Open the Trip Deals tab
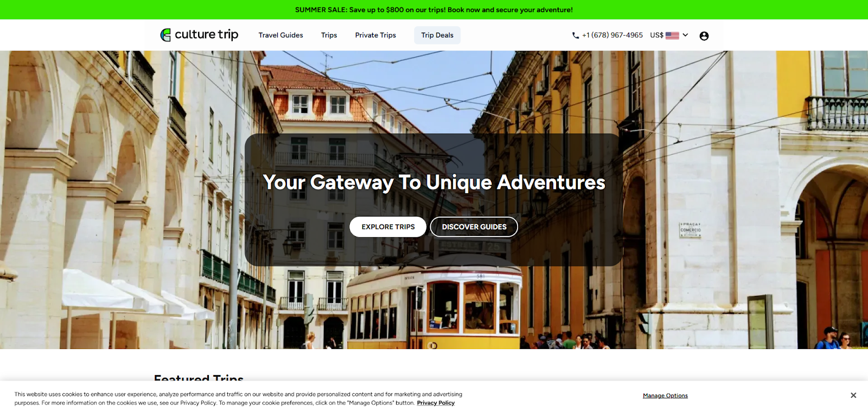Viewport: 868px width, 412px height. [437, 35]
